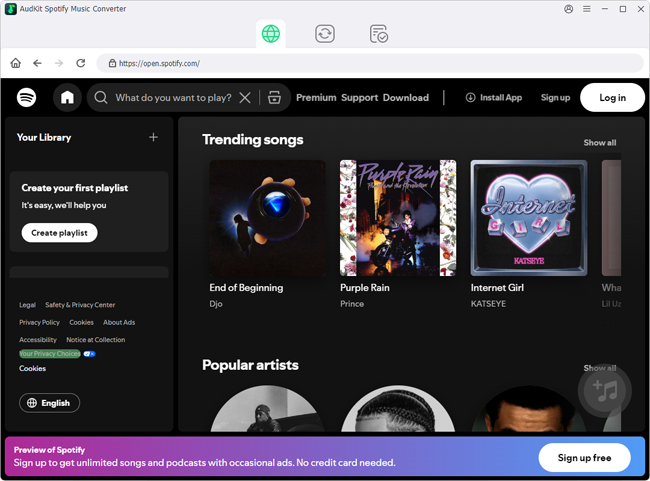Clear search with the X icon

(245, 97)
